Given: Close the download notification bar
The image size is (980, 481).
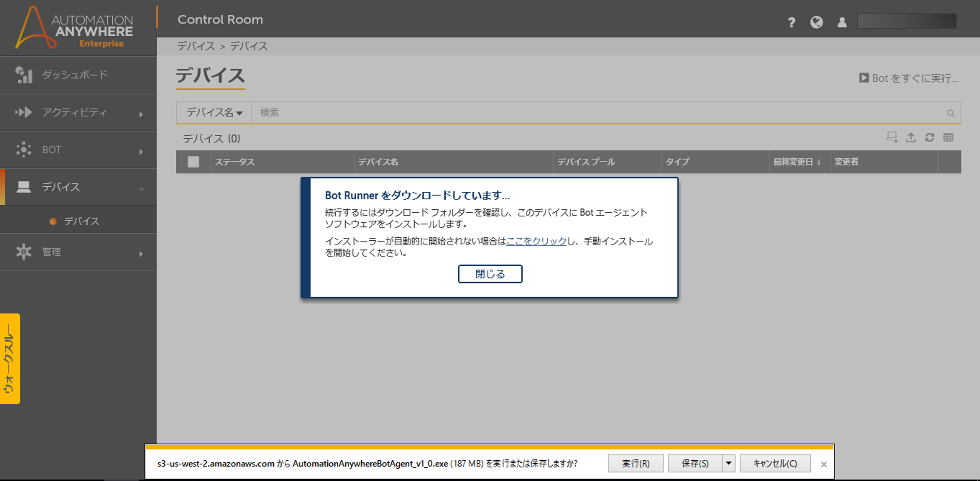Looking at the screenshot, I should pos(824,464).
